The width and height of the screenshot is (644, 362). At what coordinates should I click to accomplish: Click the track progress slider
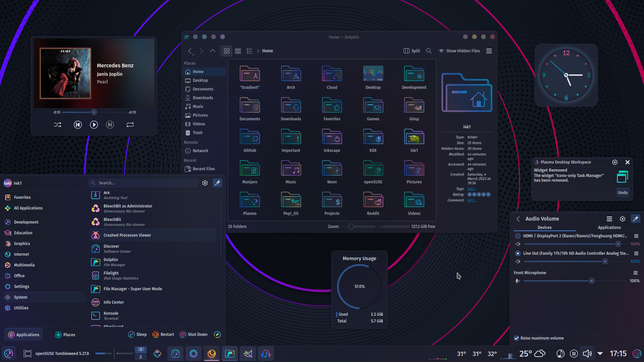click(94, 112)
